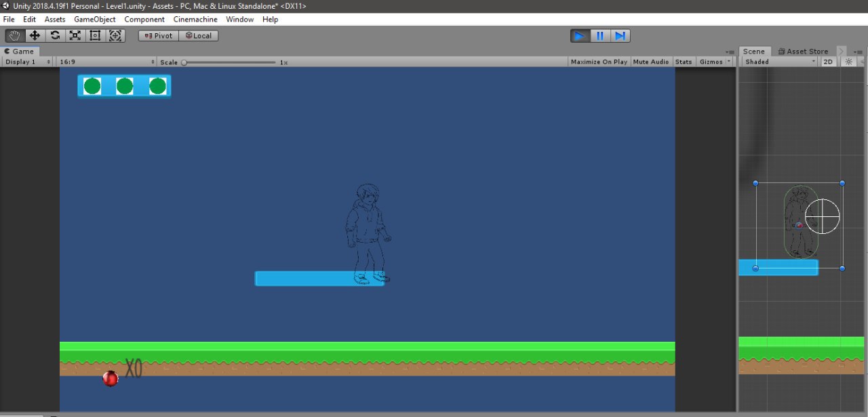Open the Assets menu
This screenshot has width=868, height=417.
[x=55, y=20]
